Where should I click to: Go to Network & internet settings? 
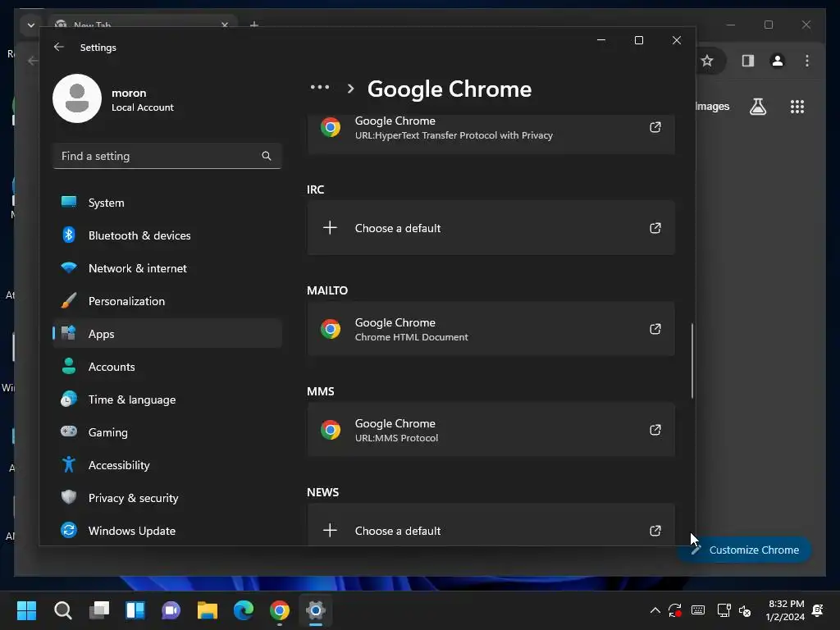click(167, 268)
